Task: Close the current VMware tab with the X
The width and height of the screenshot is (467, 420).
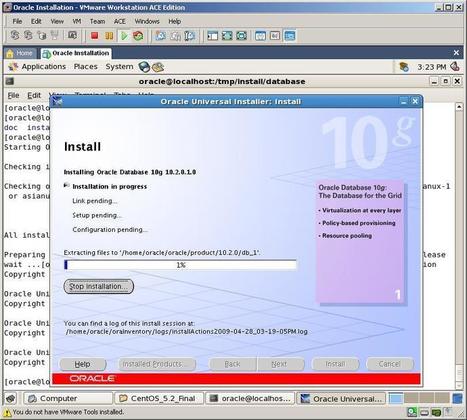Action: 456,53
